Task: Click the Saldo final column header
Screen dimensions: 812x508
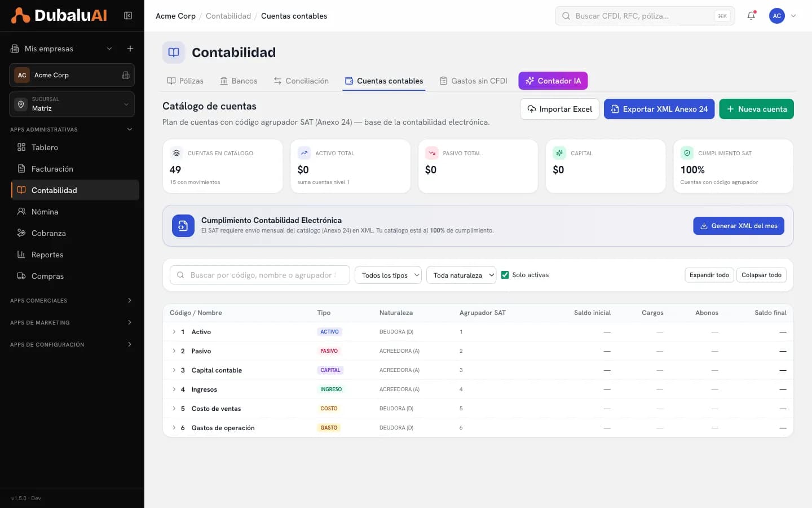Action: pyautogui.click(x=770, y=313)
